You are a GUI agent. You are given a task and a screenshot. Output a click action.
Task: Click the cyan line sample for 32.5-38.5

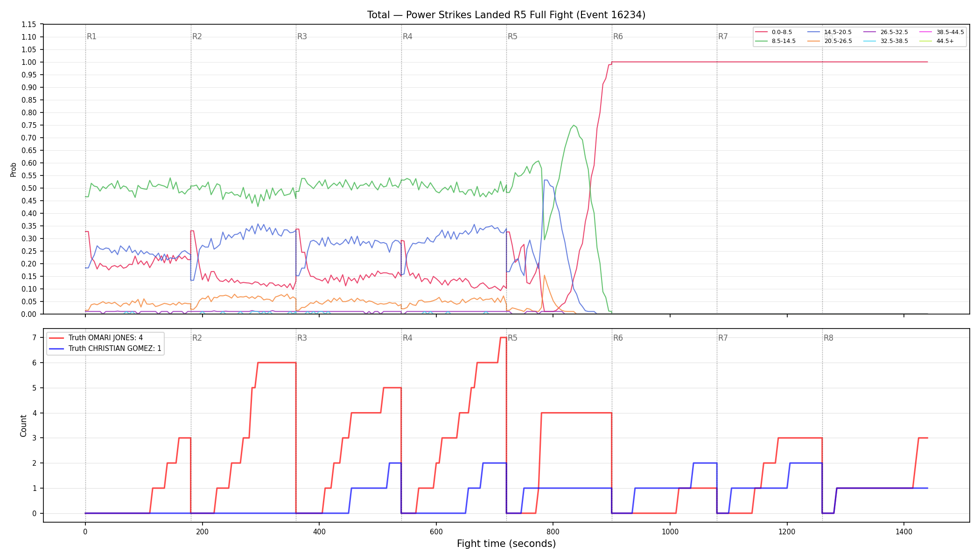click(x=870, y=41)
